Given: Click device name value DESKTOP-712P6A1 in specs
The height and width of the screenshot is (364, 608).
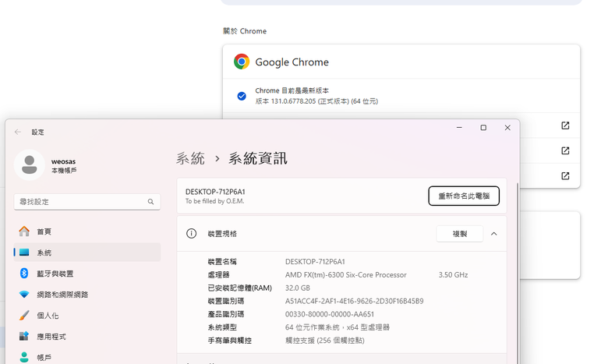Looking at the screenshot, I should coord(315,262).
